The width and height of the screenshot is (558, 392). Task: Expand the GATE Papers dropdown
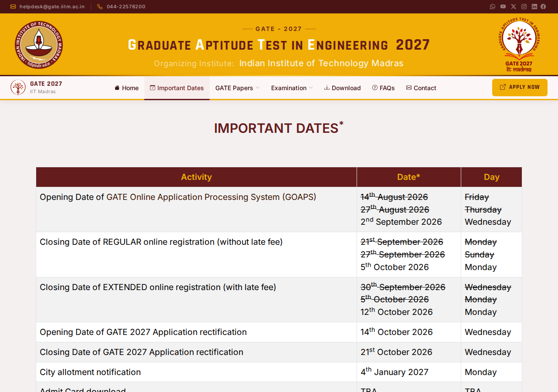237,88
